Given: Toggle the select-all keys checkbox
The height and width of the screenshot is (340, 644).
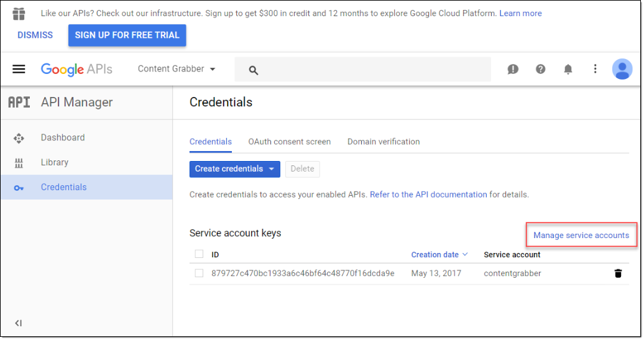Looking at the screenshot, I should coord(199,254).
